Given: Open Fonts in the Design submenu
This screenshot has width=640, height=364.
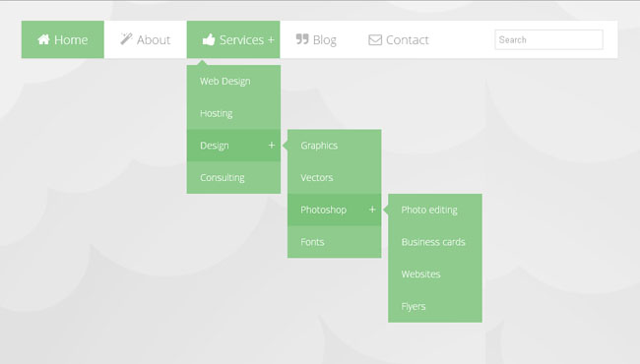Looking at the screenshot, I should (x=335, y=242).
